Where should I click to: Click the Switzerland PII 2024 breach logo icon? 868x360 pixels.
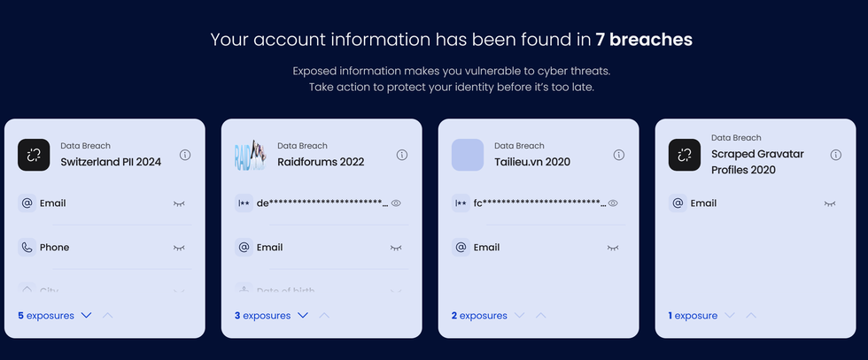(34, 155)
